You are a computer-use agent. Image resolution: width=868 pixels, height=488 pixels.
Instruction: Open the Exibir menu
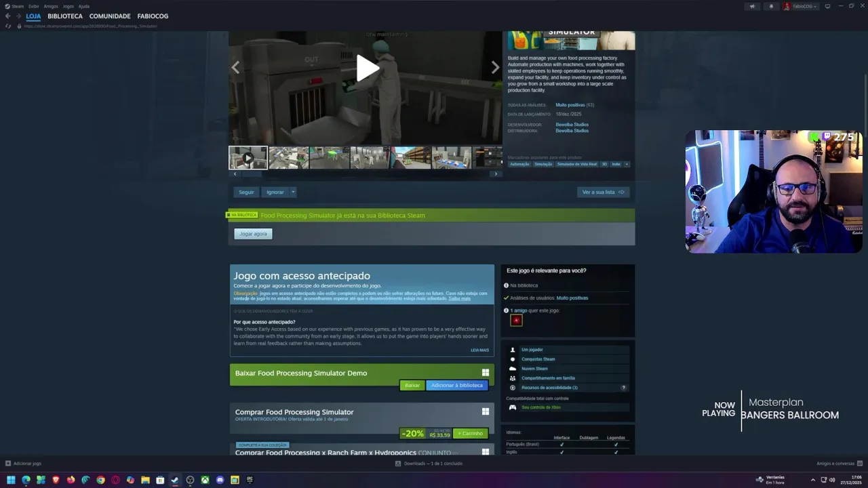coord(34,6)
